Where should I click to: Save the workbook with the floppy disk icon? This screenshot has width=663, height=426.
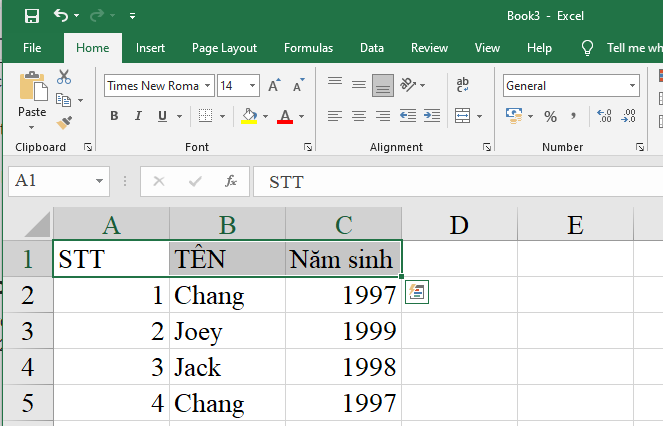coord(32,16)
